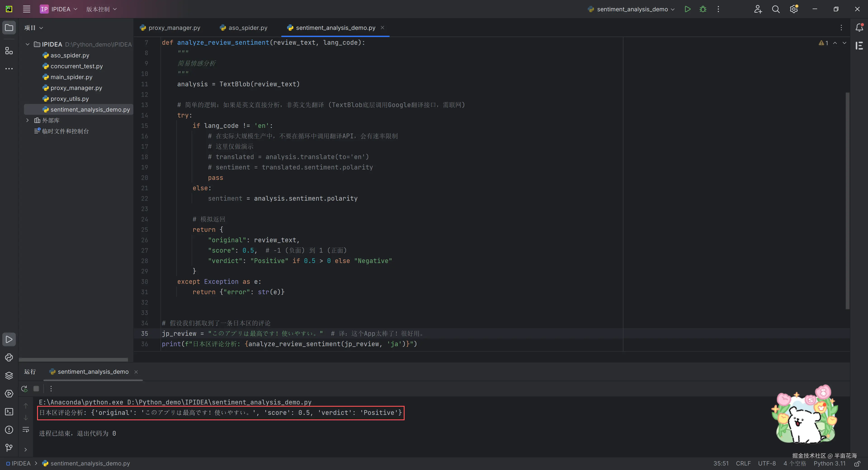The height and width of the screenshot is (470, 868).
Task: Start debugging with the bug icon
Action: 703,9
